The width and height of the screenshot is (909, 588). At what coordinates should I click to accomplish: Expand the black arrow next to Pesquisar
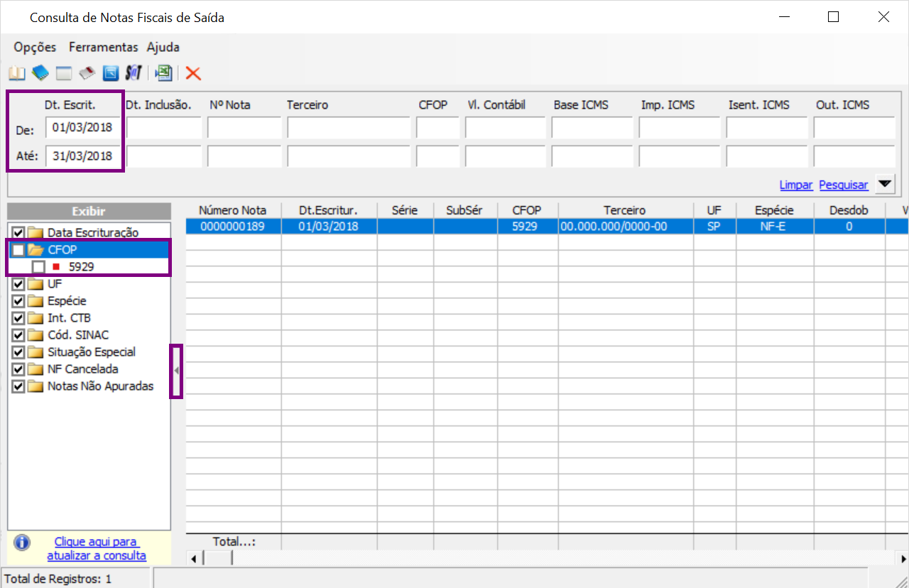[884, 185]
